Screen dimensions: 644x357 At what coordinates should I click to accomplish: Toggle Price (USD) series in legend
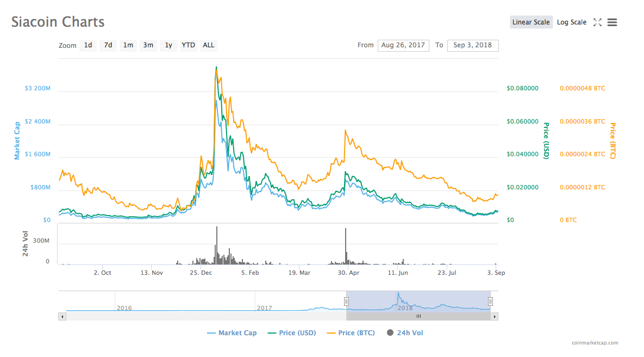point(292,333)
